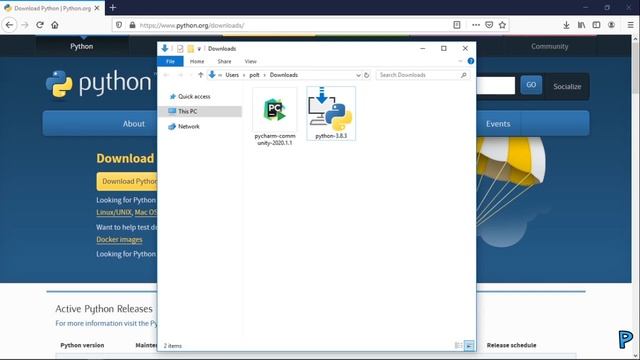Refresh the Downloads folder
This screenshot has width=640, height=360.
click(x=367, y=75)
